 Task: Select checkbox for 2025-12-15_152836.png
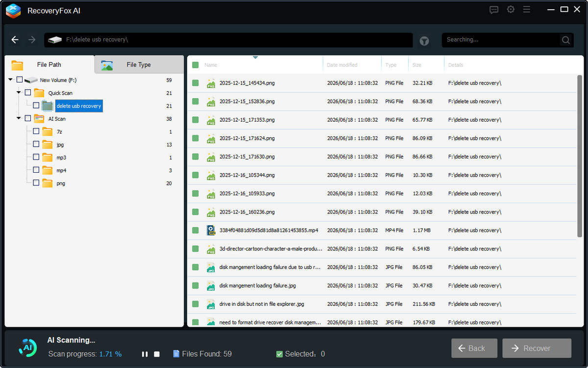click(x=196, y=102)
